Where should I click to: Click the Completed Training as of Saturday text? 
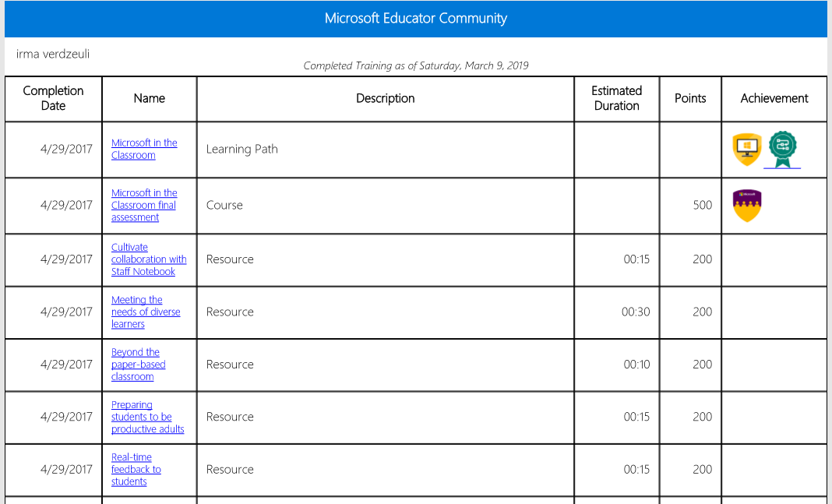click(416, 65)
